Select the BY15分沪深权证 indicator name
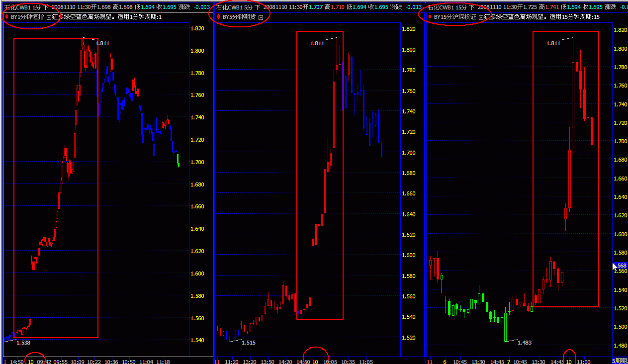The height and width of the screenshot is (364, 628). [455, 17]
